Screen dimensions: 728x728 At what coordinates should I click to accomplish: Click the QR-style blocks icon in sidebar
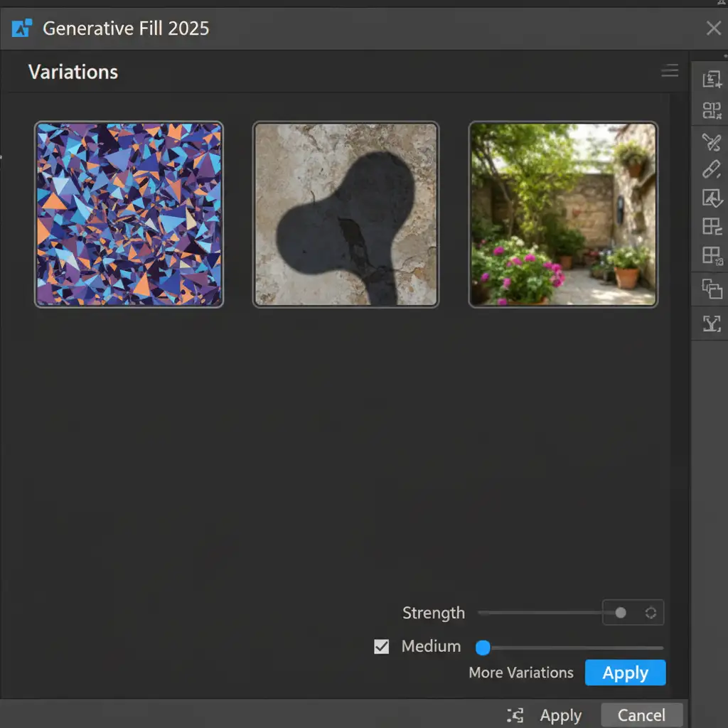pos(711,110)
